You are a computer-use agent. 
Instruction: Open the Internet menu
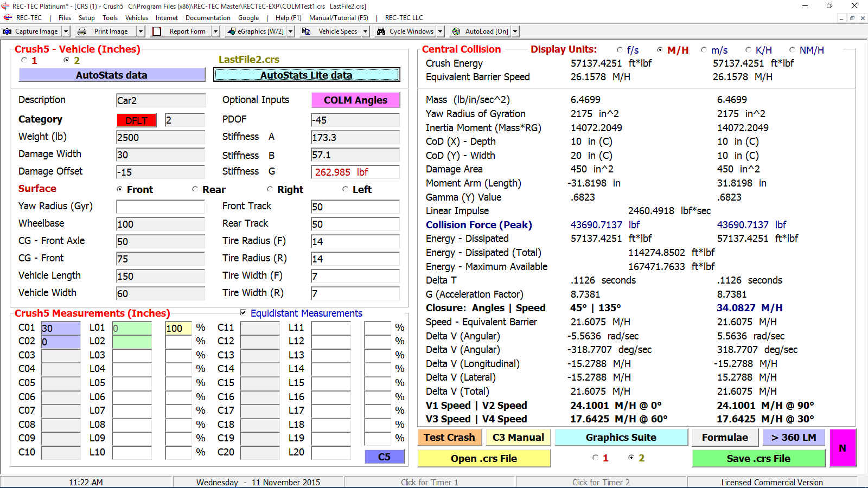click(167, 18)
